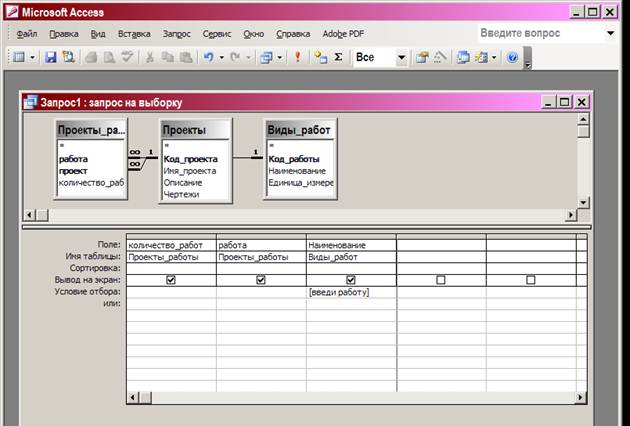Select Код_работы field in Виды_работ table
This screenshot has width=630, height=426.
[x=294, y=159]
